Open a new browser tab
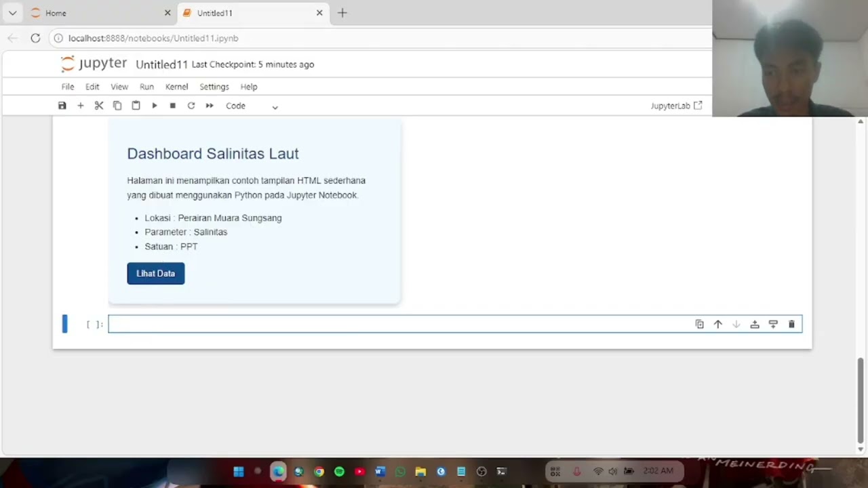Image resolution: width=868 pixels, height=488 pixels. click(x=342, y=13)
